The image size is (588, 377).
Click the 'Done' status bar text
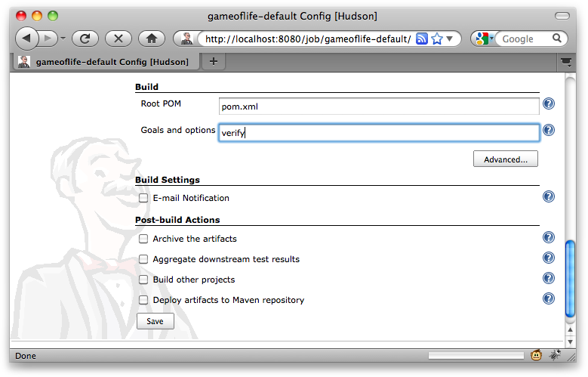point(26,356)
